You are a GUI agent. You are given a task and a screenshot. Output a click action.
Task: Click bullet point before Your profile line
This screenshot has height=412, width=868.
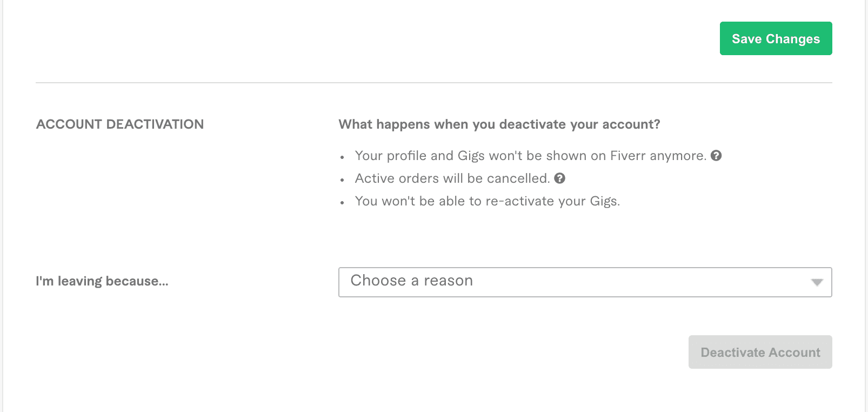click(x=342, y=157)
